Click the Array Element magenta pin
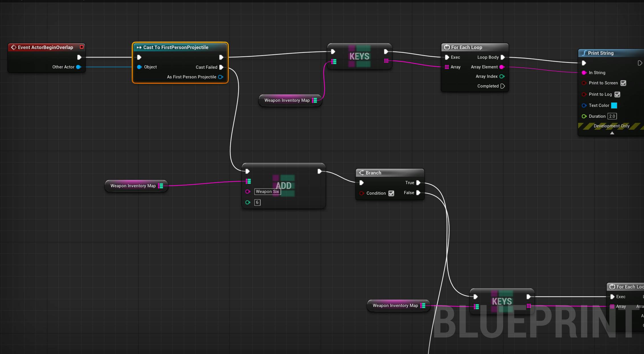 pyautogui.click(x=502, y=67)
